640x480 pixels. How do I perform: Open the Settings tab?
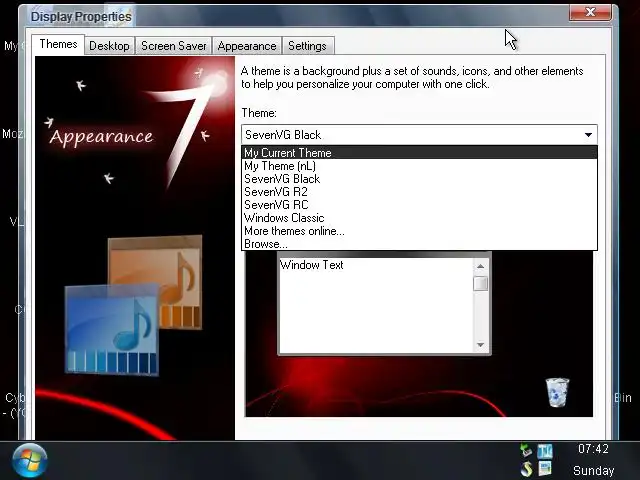[x=307, y=46]
